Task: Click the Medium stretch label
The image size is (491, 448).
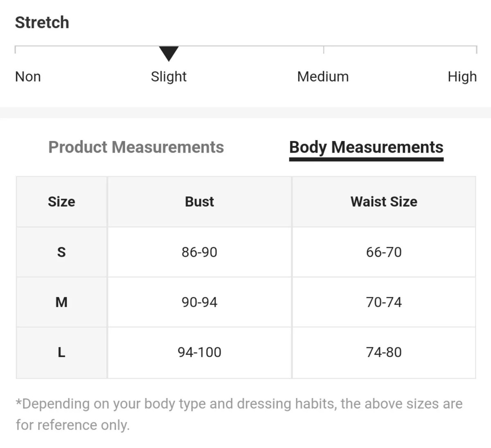Action: point(323,77)
